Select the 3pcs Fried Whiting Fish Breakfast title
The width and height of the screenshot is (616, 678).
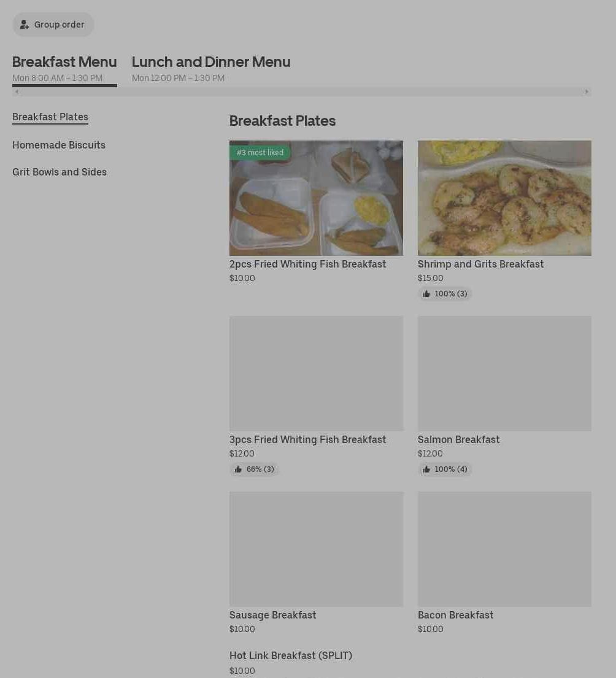point(307,439)
